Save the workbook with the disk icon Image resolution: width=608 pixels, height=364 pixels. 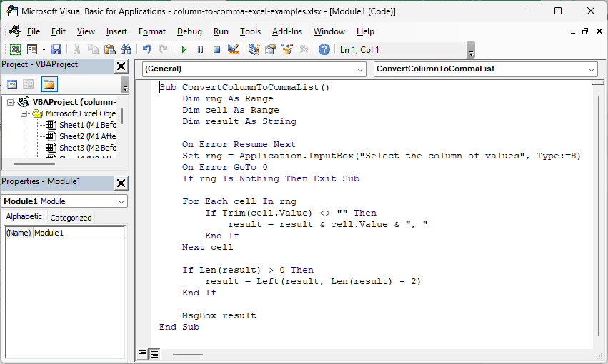[56, 49]
